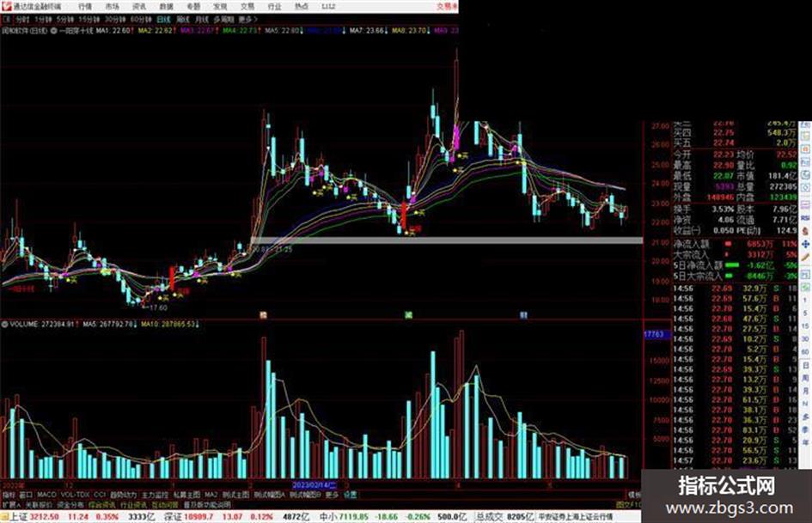The width and height of the screenshot is (812, 523).
Task: Click the red app logo in title bar
Action: pos(6,6)
